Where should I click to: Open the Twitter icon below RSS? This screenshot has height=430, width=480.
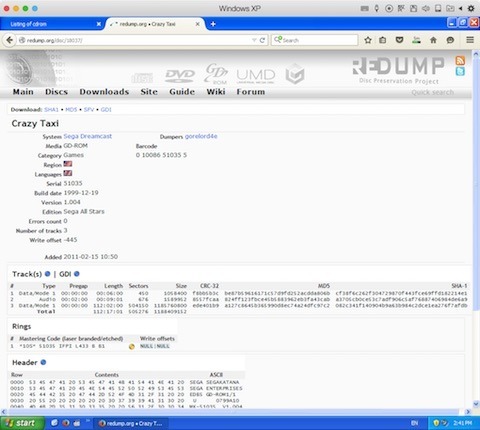click(x=460, y=71)
